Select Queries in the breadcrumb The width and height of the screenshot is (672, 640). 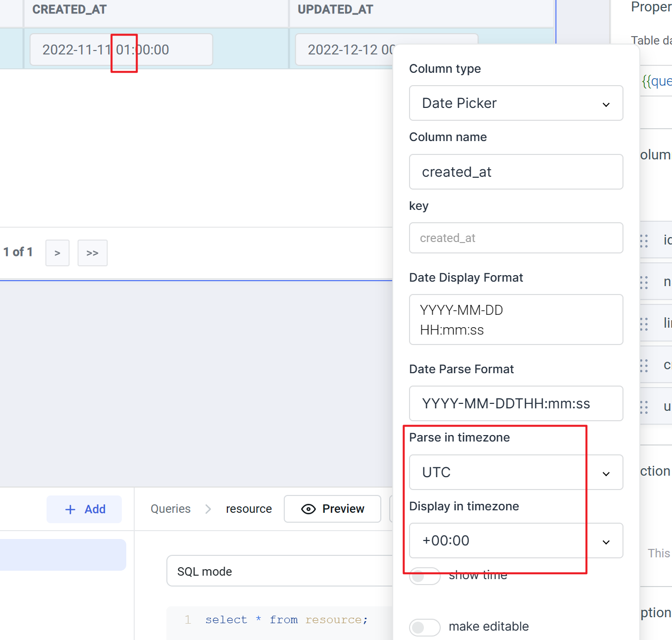[170, 509]
